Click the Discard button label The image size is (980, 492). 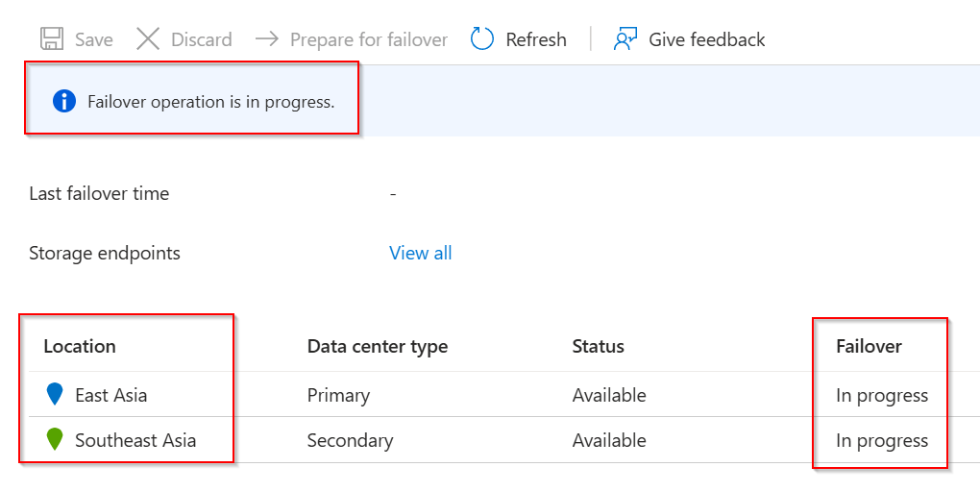[201, 39]
